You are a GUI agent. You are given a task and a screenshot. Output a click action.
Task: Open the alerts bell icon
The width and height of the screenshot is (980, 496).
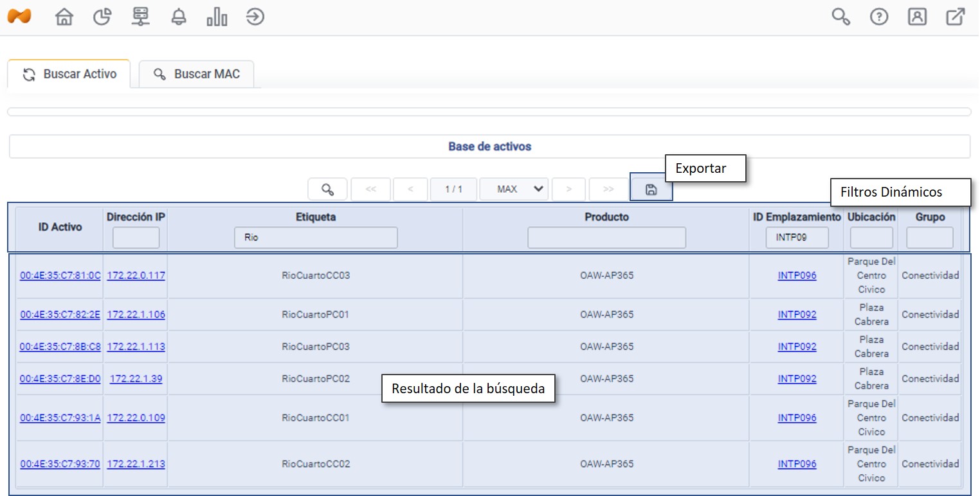tap(178, 17)
